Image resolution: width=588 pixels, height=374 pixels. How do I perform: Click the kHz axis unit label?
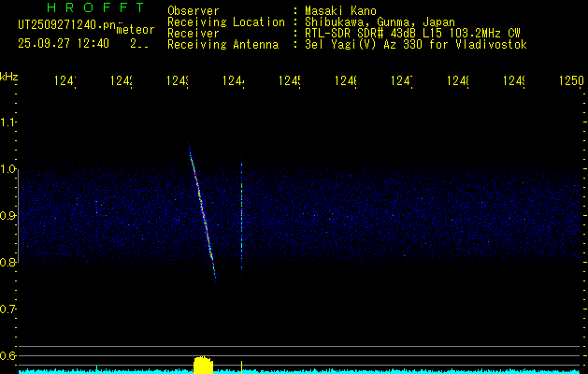[x=9, y=76]
